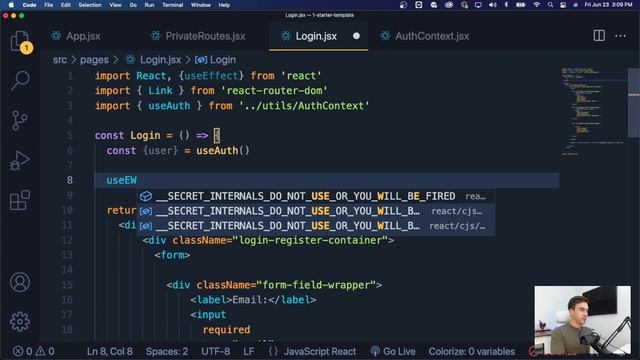The width and height of the screenshot is (640, 360).
Task: Open the Run menu
Action: [149, 5]
